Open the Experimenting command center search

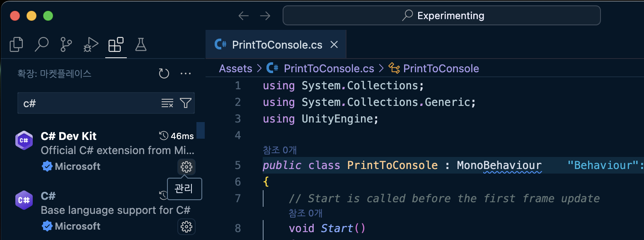[x=442, y=16]
